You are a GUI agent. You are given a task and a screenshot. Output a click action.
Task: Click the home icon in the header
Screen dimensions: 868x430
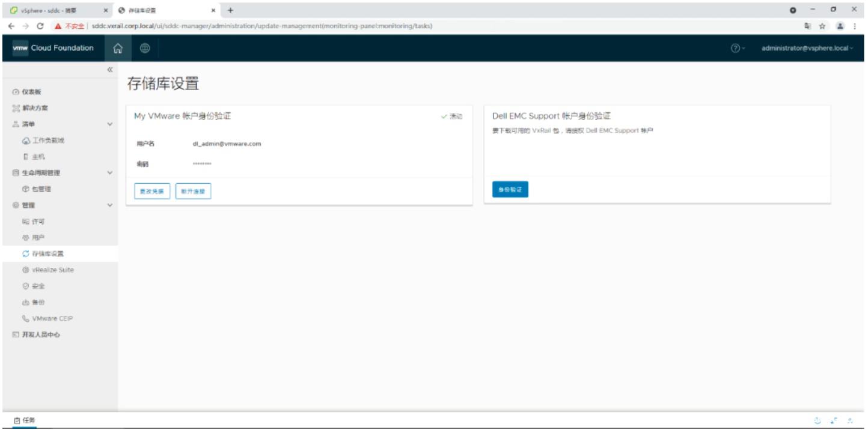118,48
